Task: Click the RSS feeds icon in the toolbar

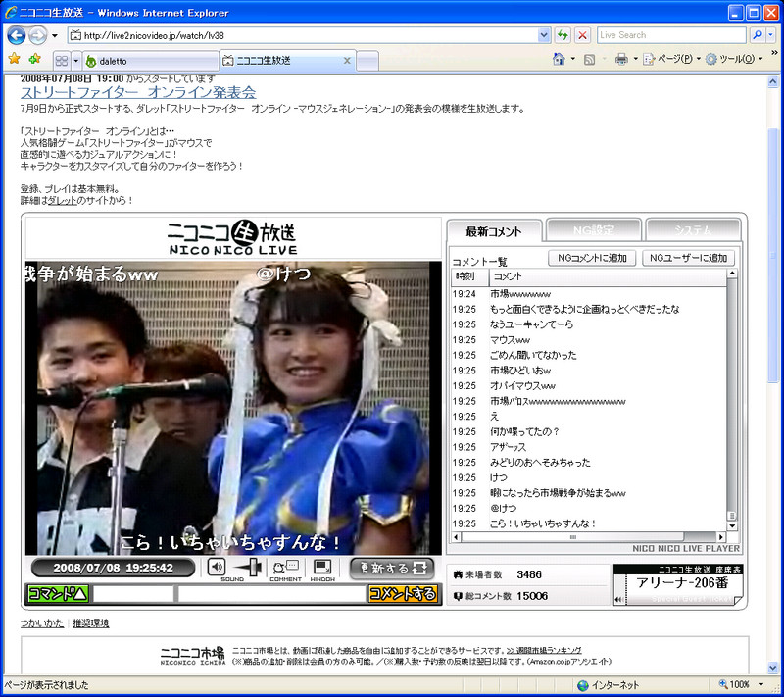Action: coord(588,60)
